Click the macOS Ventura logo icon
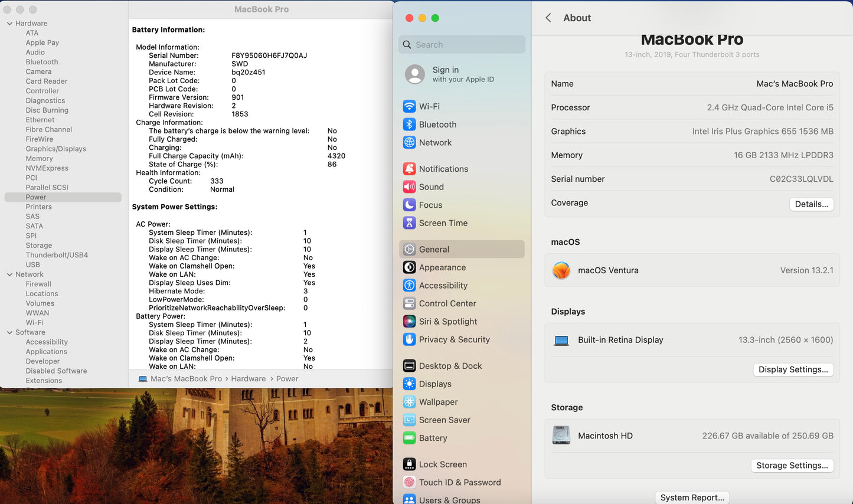This screenshot has height=504, width=853. click(561, 270)
